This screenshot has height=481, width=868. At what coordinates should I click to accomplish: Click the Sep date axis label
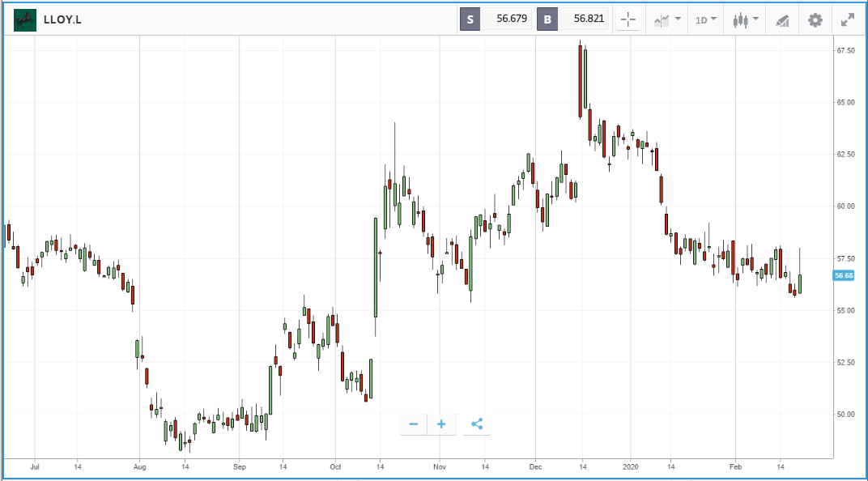pos(239,467)
